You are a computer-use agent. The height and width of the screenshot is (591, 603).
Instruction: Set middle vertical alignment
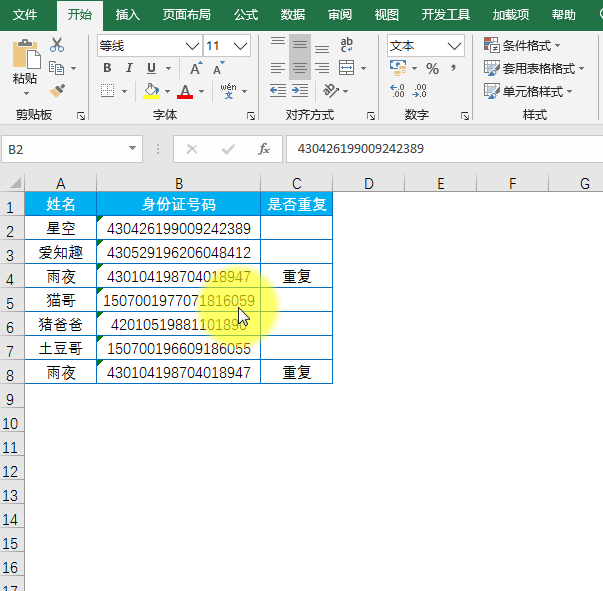pos(300,45)
